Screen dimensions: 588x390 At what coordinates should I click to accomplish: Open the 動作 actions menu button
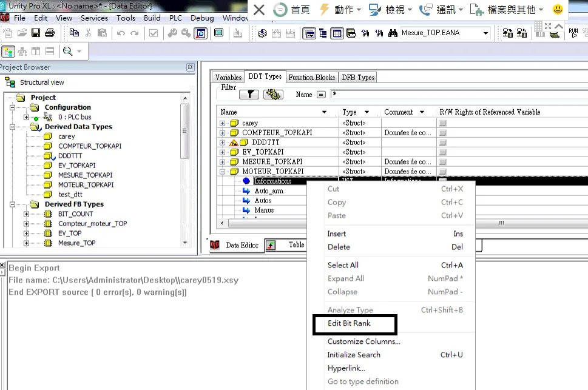coord(340,10)
